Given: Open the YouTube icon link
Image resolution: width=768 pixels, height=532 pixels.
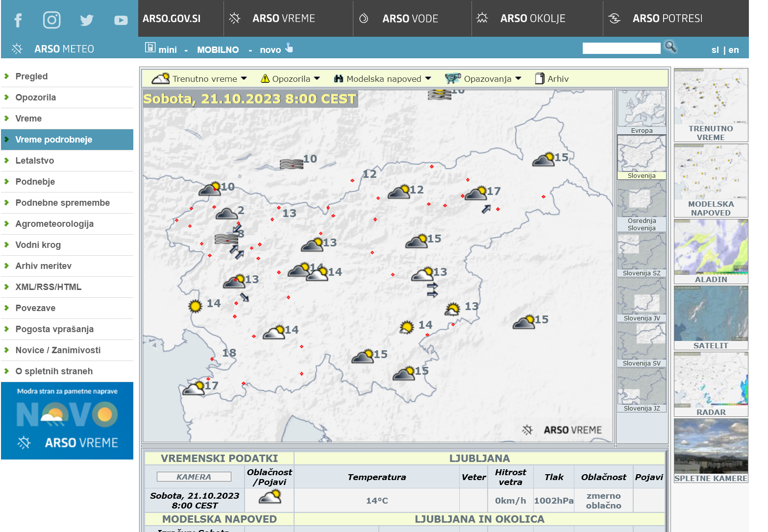Looking at the screenshot, I should pyautogui.click(x=121, y=20).
